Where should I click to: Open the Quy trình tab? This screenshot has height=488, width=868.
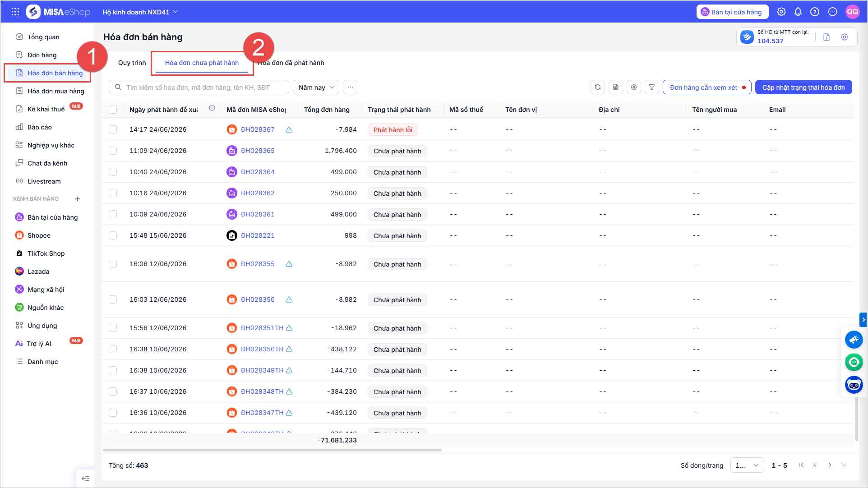click(x=132, y=63)
